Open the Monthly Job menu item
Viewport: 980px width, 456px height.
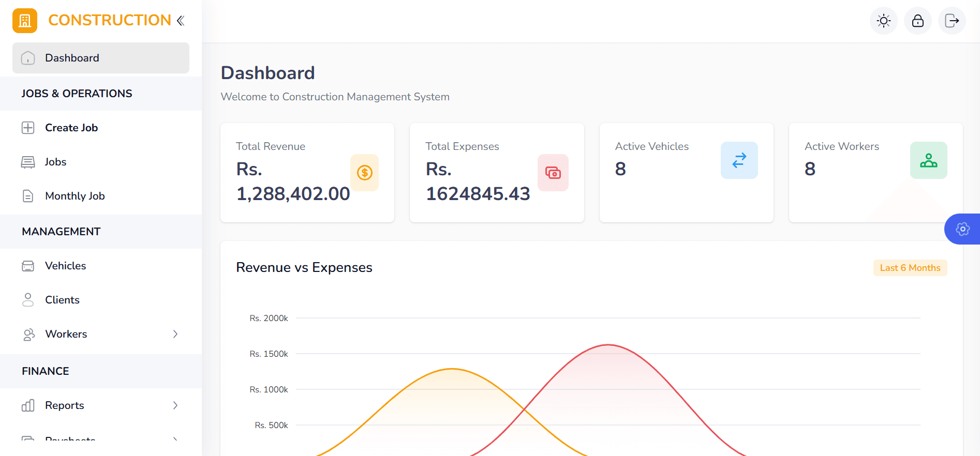click(x=101, y=196)
